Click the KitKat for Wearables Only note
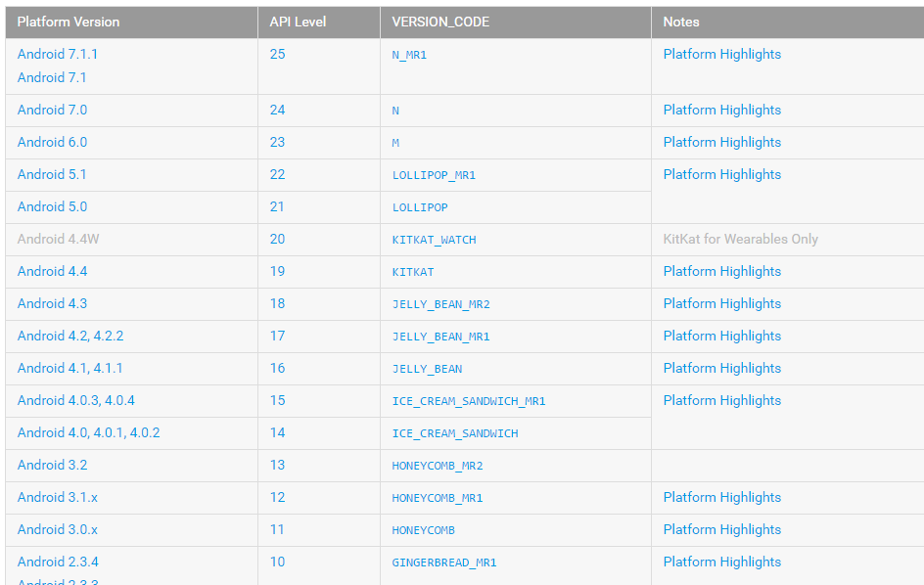This screenshot has height=585, width=924. click(741, 239)
